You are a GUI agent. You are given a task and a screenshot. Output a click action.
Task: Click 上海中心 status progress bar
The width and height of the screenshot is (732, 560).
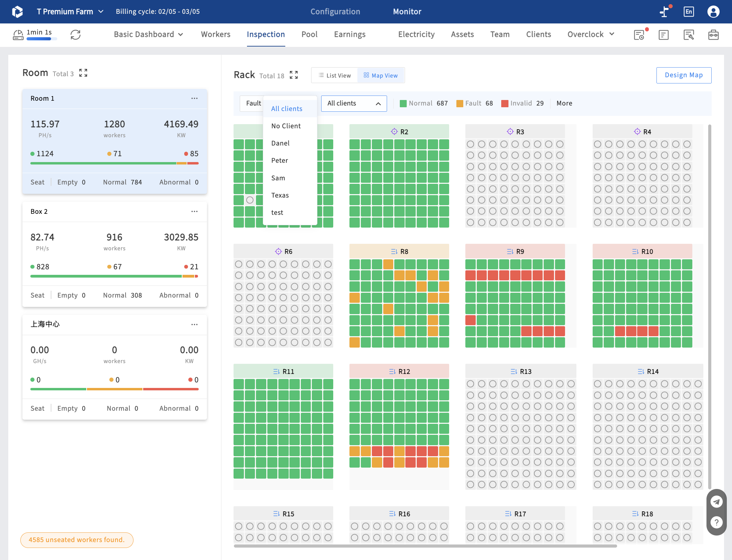pyautogui.click(x=115, y=389)
